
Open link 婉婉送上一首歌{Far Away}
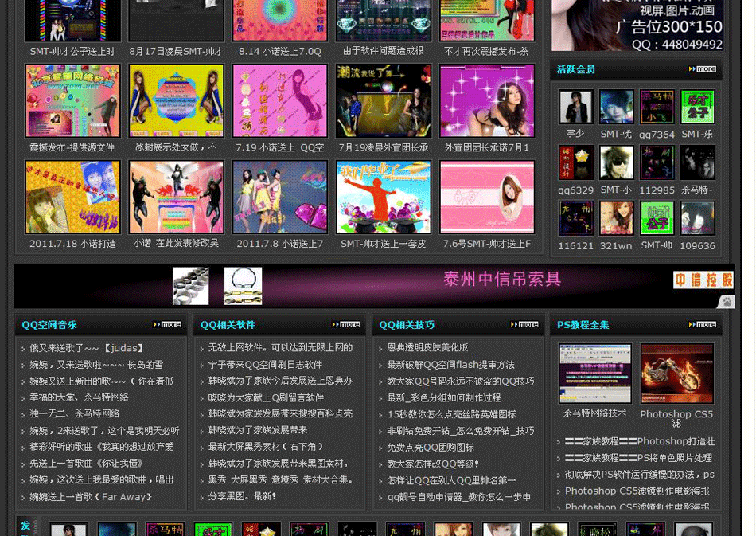click(x=92, y=496)
